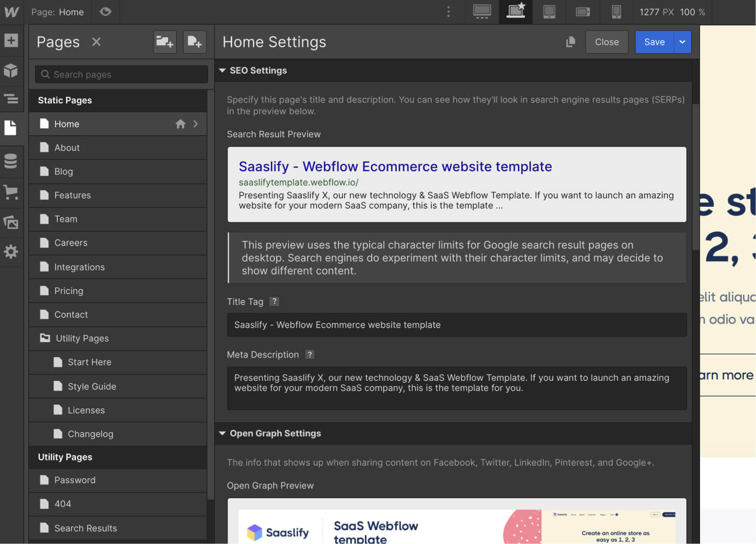Screen dimensions: 756x544
Task: Open the Add Elements panel
Action: 12,40
